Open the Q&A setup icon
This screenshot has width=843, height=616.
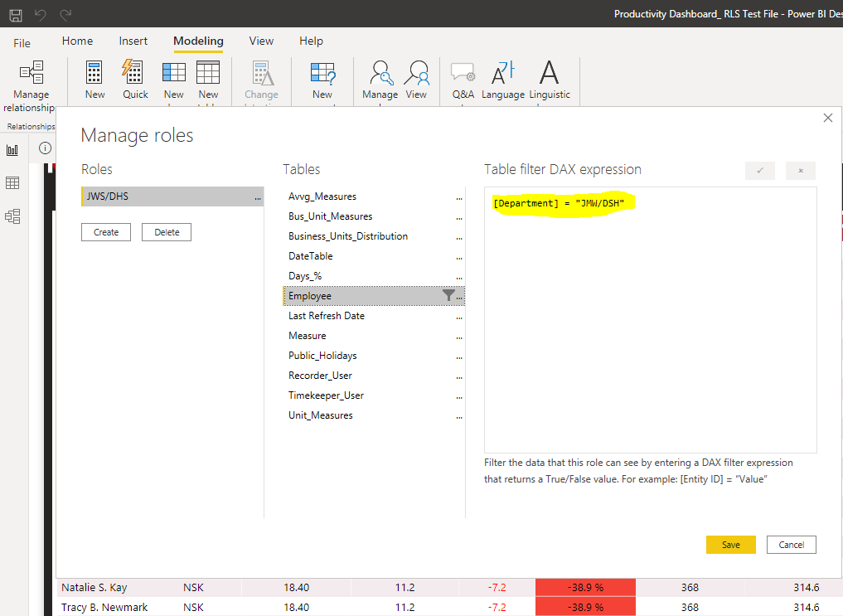pyautogui.click(x=463, y=72)
